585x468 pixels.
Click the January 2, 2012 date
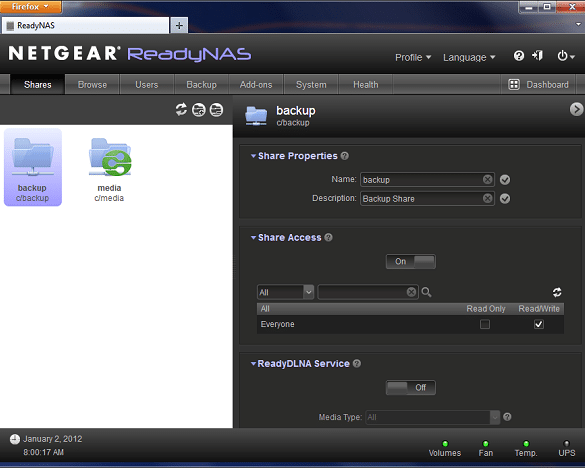pyautogui.click(x=53, y=439)
